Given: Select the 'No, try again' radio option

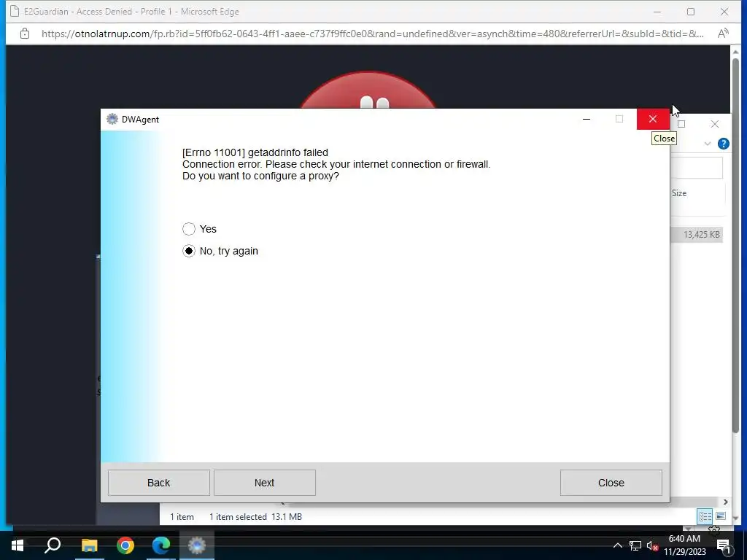Looking at the screenshot, I should pos(189,251).
